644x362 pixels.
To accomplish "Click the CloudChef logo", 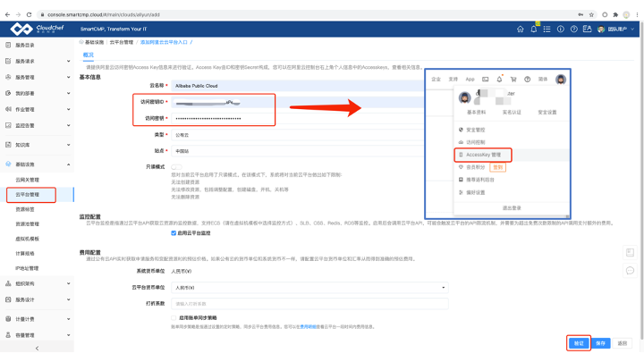I will click(x=38, y=29).
